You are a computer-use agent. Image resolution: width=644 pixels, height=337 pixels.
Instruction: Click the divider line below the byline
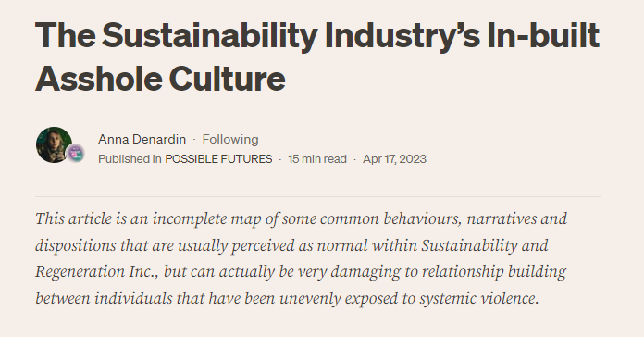(318, 196)
